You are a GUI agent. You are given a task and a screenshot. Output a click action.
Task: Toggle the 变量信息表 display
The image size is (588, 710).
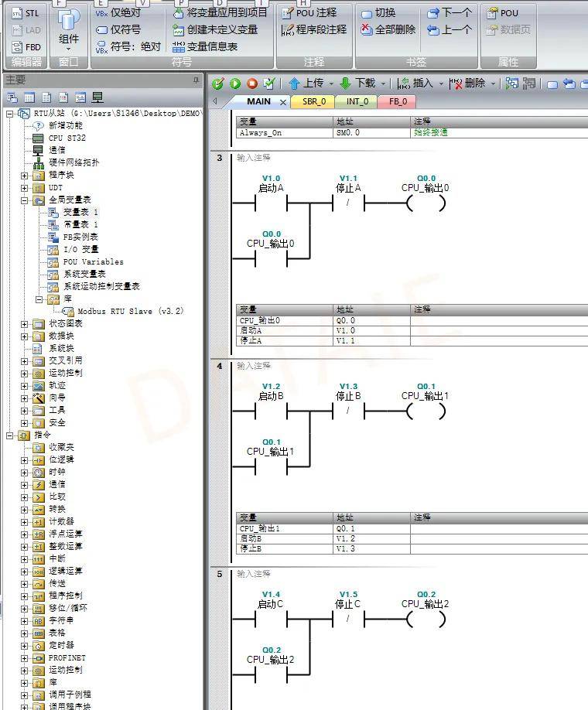(x=206, y=46)
